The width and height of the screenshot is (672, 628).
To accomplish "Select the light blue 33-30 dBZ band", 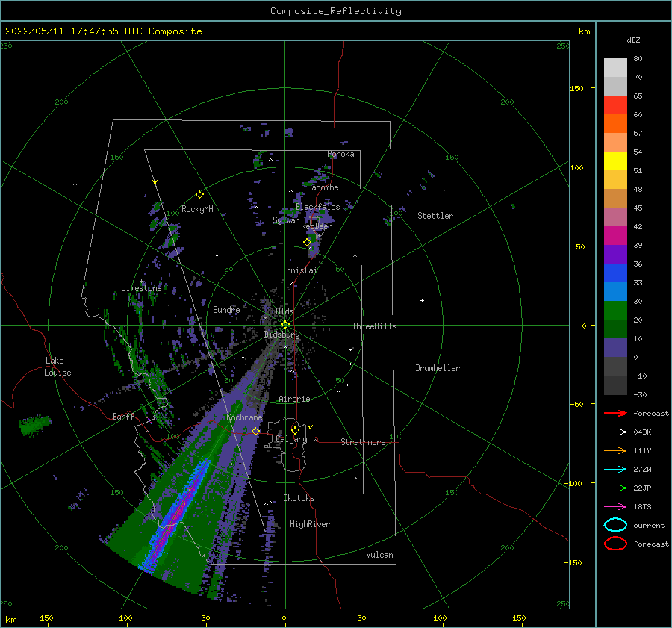I will (x=615, y=291).
